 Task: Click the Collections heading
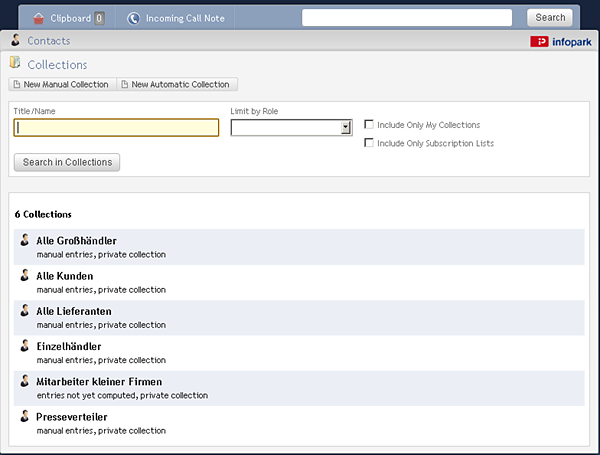57,65
